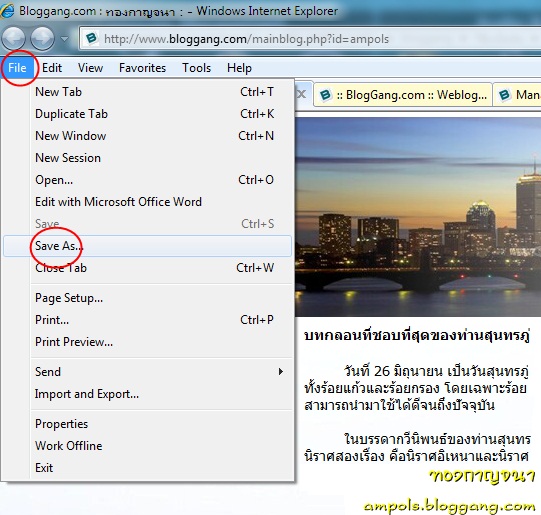Image resolution: width=541 pixels, height=515 pixels.
Task: Select Print... menu entry
Action: click(147, 320)
